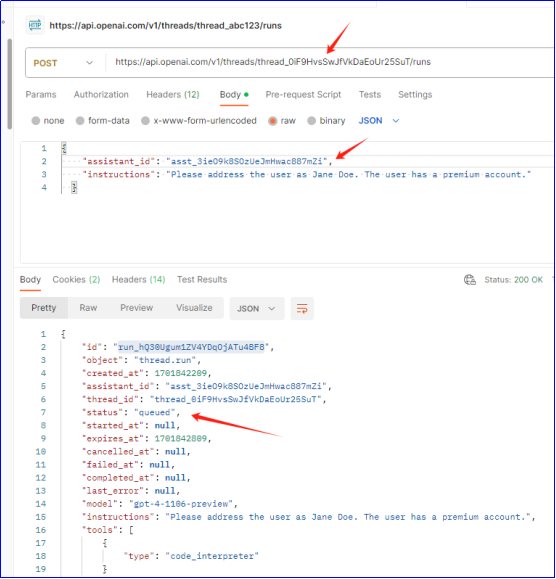Show the Raw response view
The height and width of the screenshot is (579, 556).
point(88,308)
